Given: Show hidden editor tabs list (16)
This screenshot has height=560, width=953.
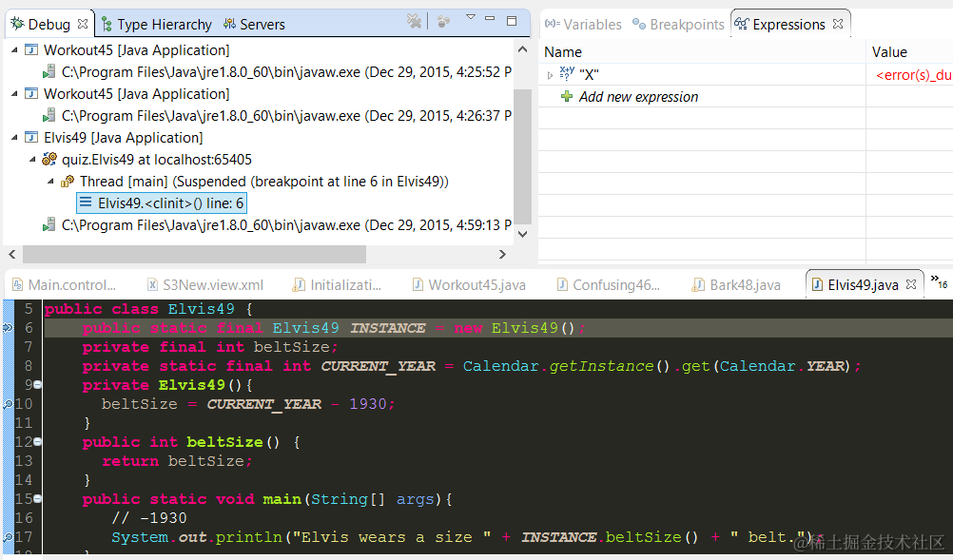Looking at the screenshot, I should tap(939, 281).
